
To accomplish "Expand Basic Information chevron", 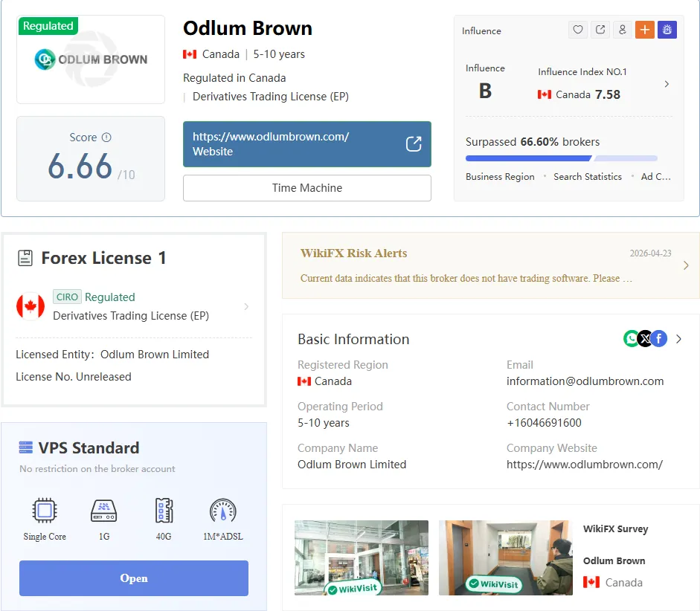I will tap(678, 339).
